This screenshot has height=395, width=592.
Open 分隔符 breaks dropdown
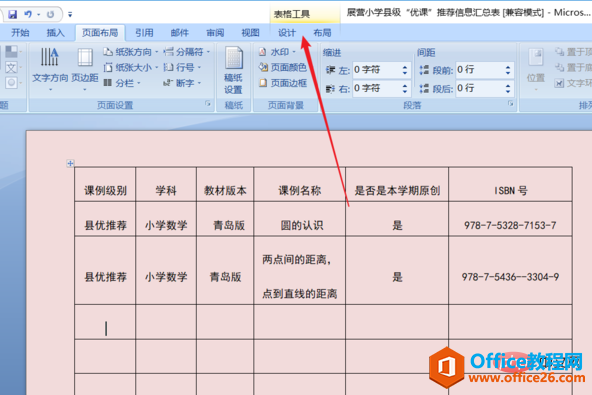(x=187, y=52)
